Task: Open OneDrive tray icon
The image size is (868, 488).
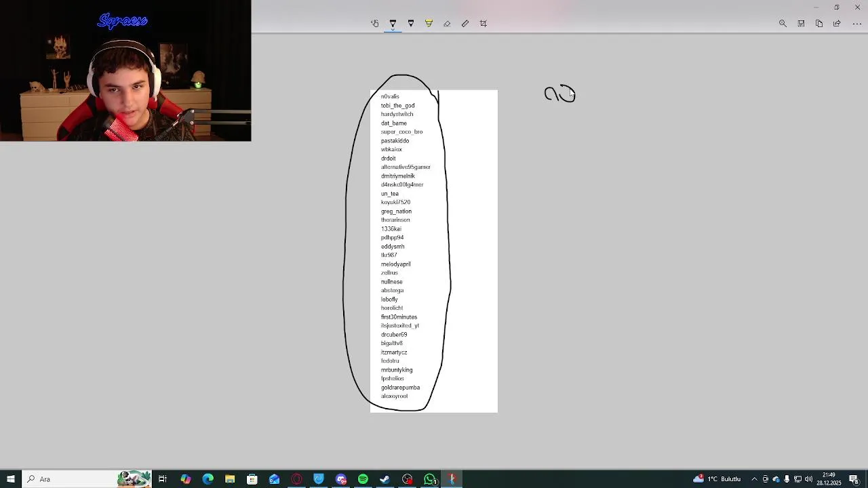Action: (x=776, y=479)
